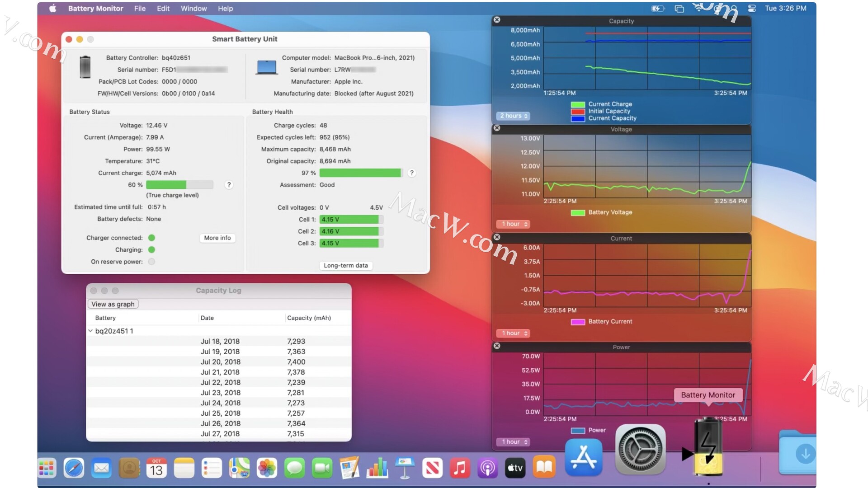Select the Jul 26, 2018 log row
The height and width of the screenshot is (488, 868).
[219, 423]
